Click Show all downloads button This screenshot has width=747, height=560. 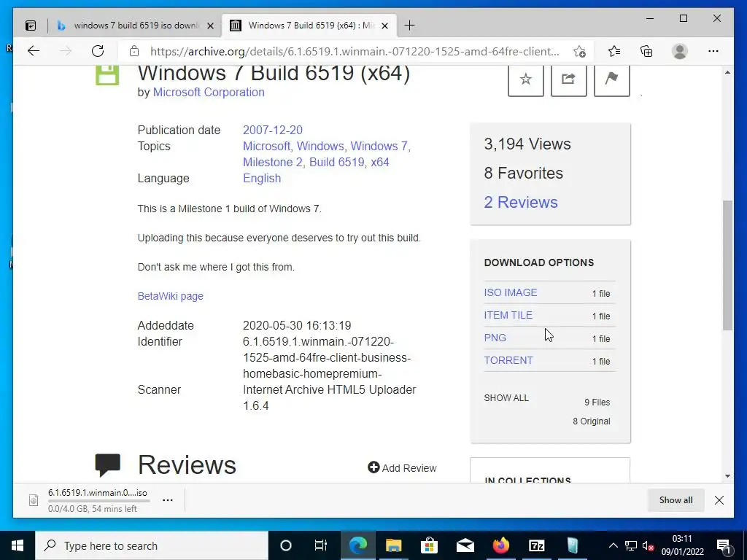(x=676, y=500)
